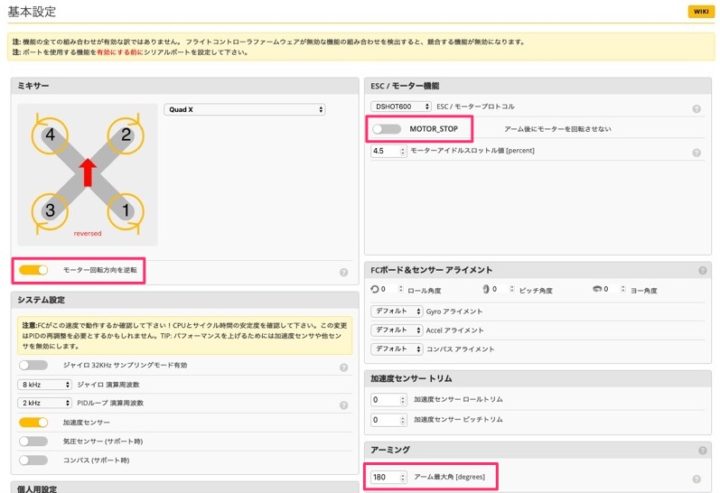The image size is (720, 493).
Task: Expand the Gyro alignment dropdown
Action: (396, 311)
